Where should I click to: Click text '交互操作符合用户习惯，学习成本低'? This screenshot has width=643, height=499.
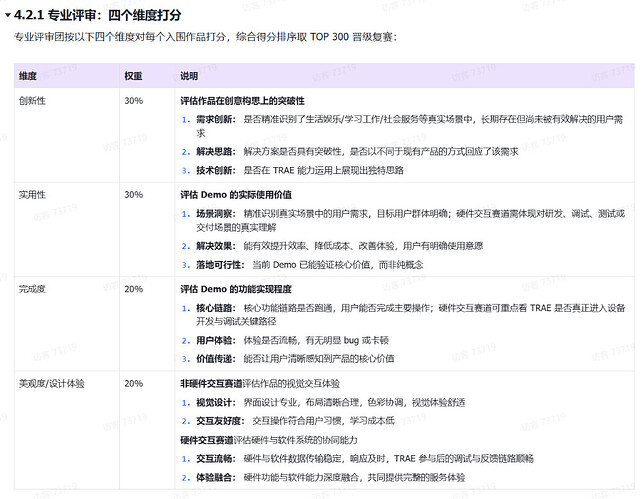[x=324, y=421]
